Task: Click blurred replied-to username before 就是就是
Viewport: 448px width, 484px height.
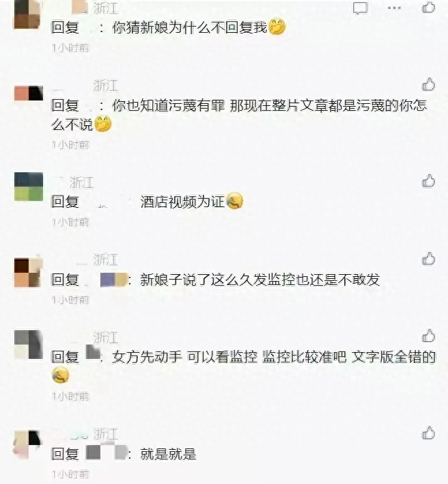Action: [107, 453]
